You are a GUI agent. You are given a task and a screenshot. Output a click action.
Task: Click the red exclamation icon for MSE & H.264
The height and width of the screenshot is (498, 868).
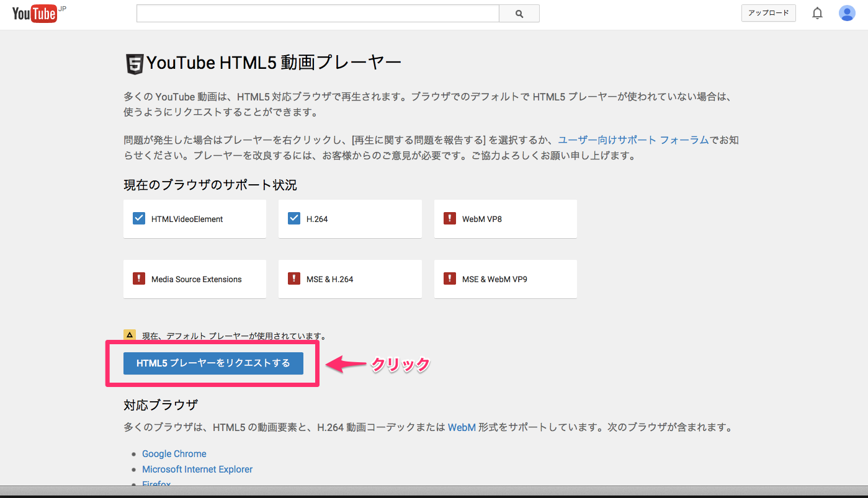pyautogui.click(x=294, y=278)
